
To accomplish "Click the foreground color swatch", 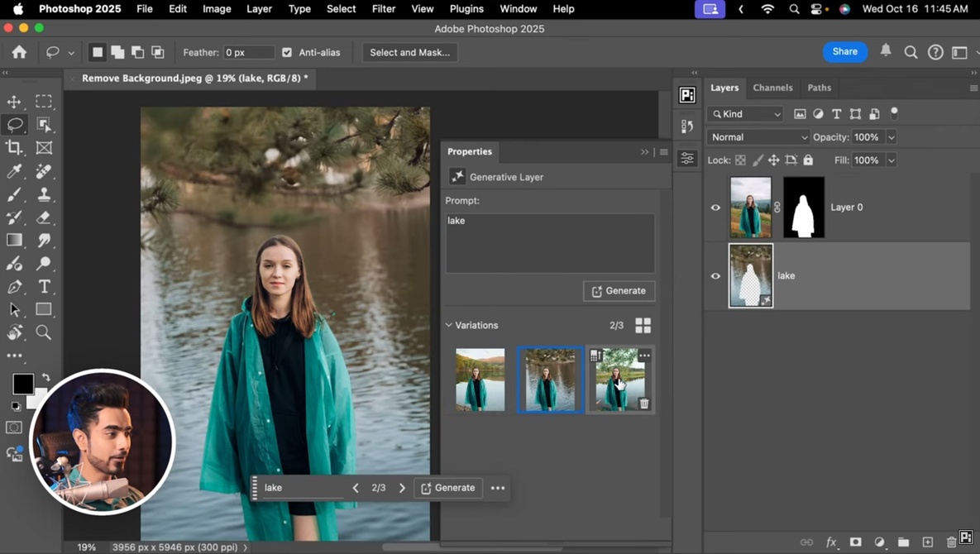I will pyautogui.click(x=22, y=384).
